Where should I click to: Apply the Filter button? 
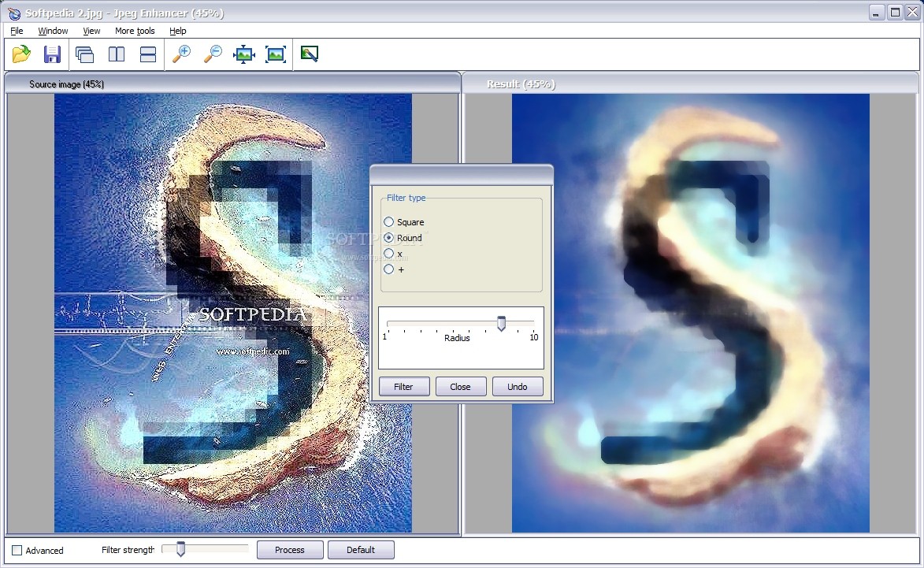pyautogui.click(x=403, y=386)
